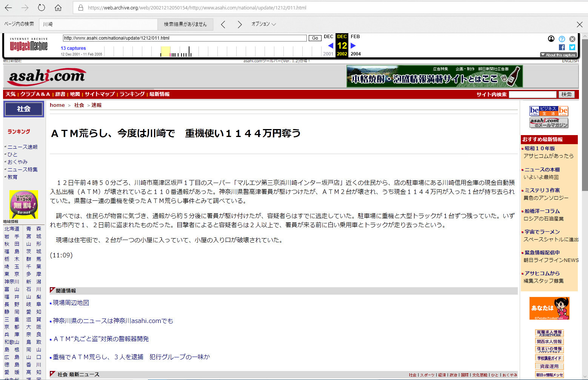Jump to previous find-on-page result
Viewport: 588px width, 380px height.
(223, 25)
